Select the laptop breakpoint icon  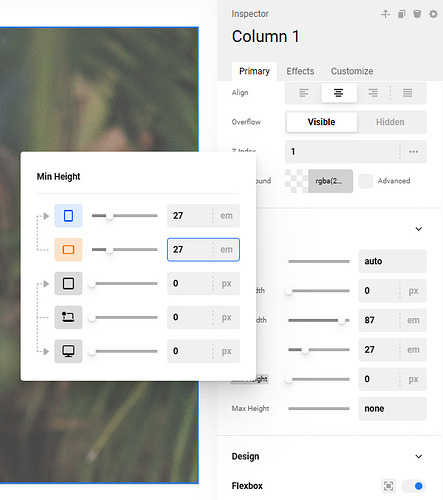68,317
